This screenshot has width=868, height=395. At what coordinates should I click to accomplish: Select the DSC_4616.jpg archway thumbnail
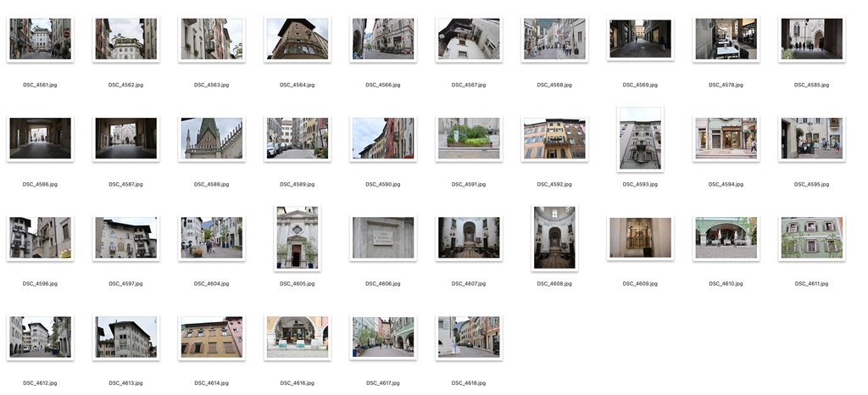[x=298, y=337]
